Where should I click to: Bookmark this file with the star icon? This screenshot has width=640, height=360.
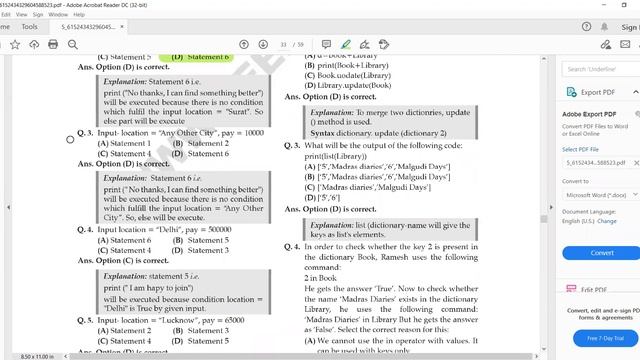click(15, 44)
